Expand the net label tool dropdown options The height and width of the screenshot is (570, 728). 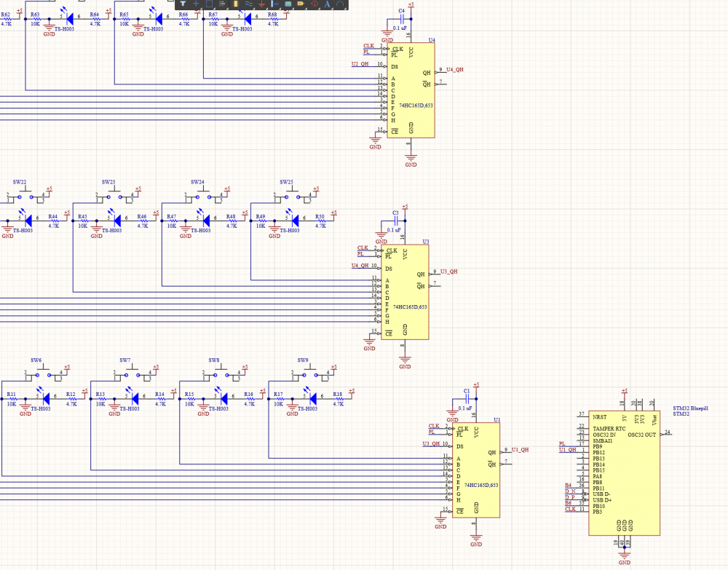[306, 9]
